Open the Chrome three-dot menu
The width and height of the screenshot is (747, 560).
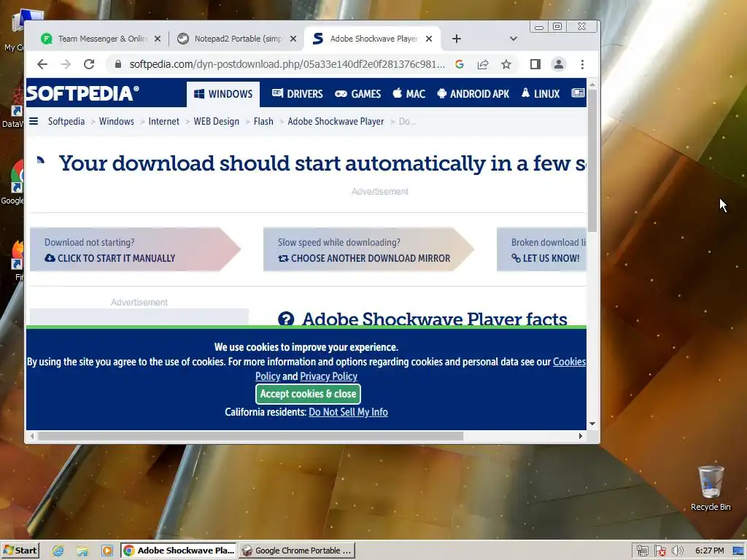click(x=582, y=64)
